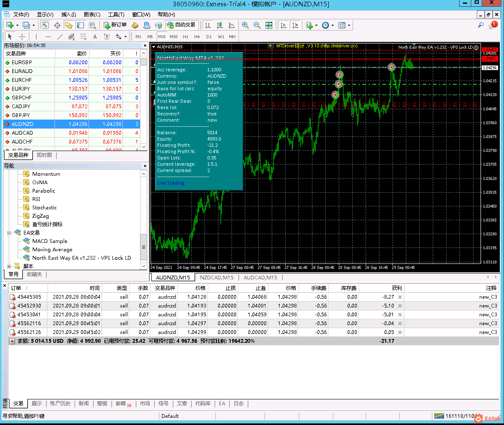Image resolution: width=504 pixels, height=425 pixels.
Task: Switch timeframe to M1
Action: coord(138,37)
